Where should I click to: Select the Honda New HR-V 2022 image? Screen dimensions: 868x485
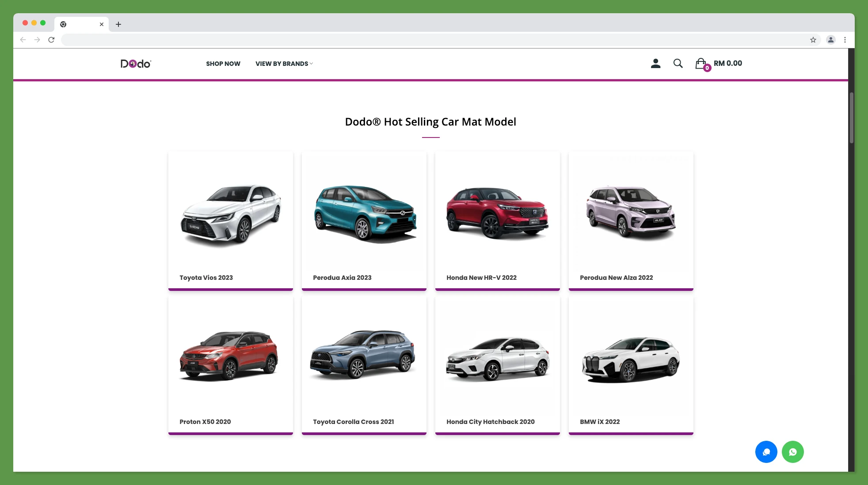497,213
